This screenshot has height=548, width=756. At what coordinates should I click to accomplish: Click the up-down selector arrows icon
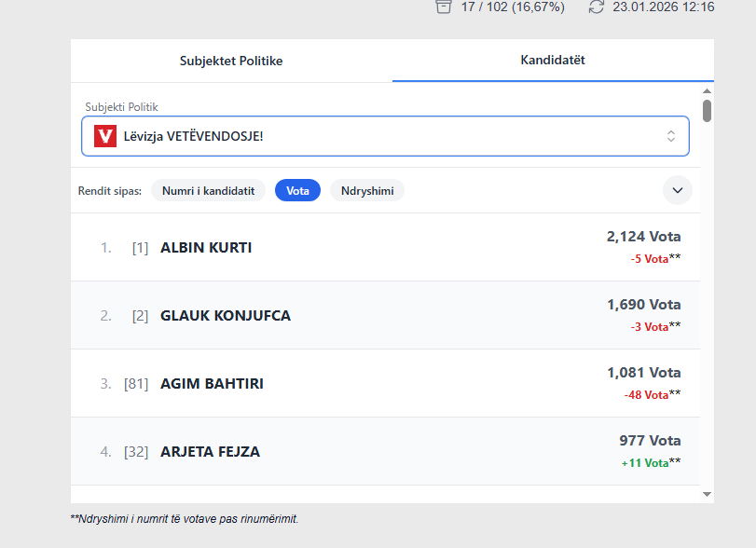[x=670, y=136]
